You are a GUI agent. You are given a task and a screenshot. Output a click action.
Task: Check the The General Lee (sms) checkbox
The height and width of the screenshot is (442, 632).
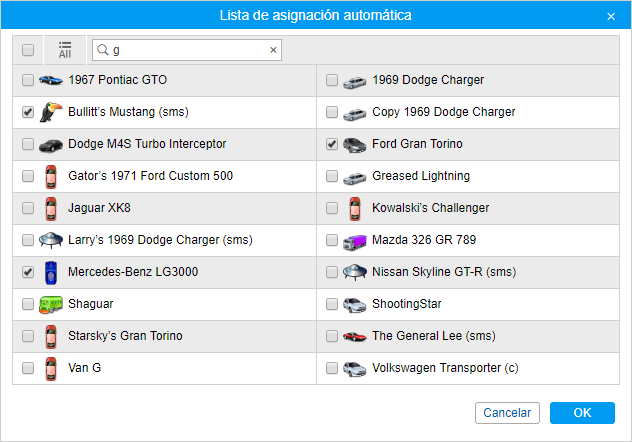(x=332, y=336)
